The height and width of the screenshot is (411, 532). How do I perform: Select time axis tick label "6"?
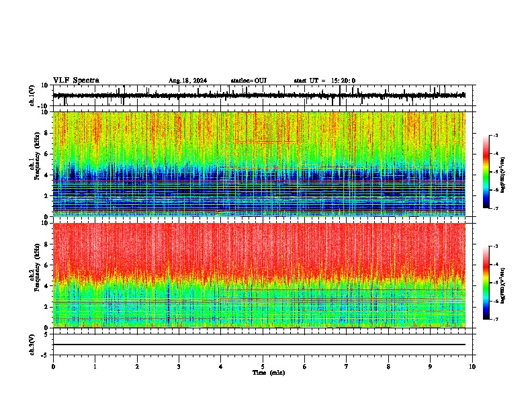(x=305, y=367)
